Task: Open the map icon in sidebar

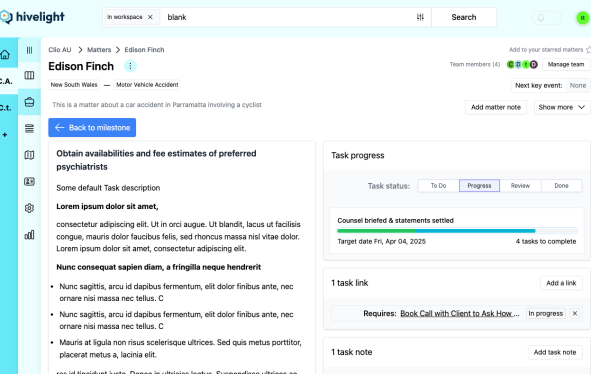Action: click(29, 155)
